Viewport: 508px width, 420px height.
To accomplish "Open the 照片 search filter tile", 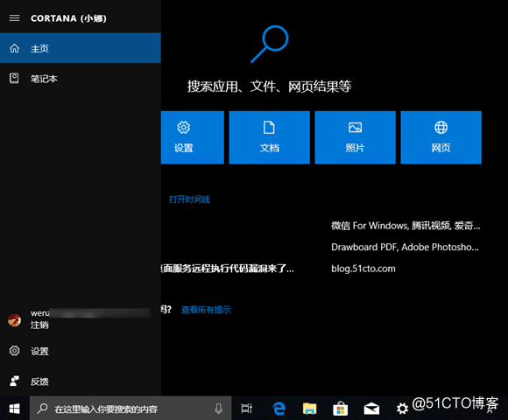I will pyautogui.click(x=355, y=137).
